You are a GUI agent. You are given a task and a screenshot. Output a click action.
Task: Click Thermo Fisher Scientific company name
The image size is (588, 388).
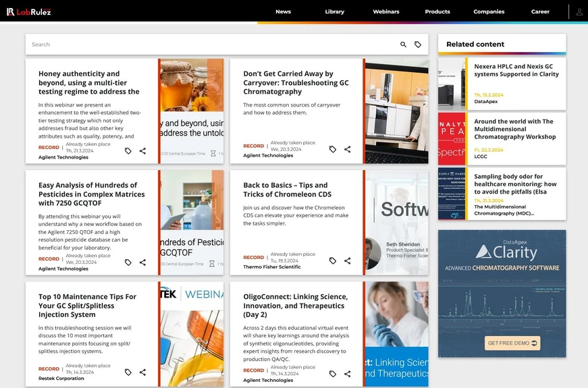(x=272, y=267)
